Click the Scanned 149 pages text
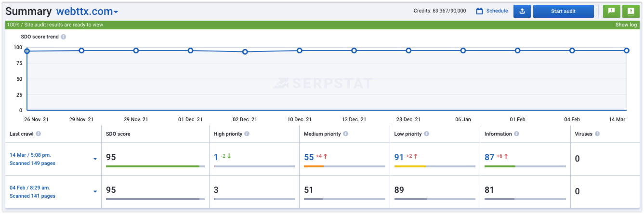Image resolution: width=644 pixels, height=214 pixels. [32, 163]
